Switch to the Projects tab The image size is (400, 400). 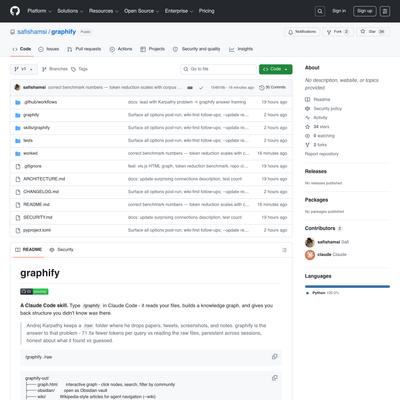click(153, 49)
